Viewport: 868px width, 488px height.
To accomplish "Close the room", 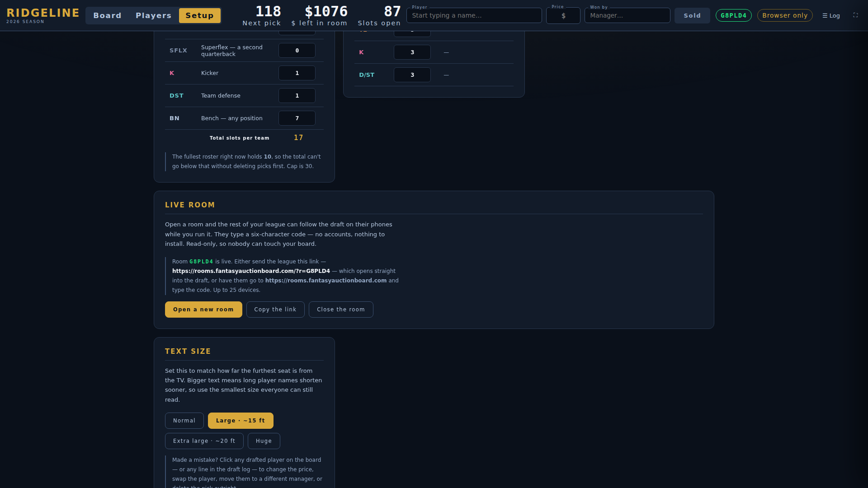I will point(341,310).
